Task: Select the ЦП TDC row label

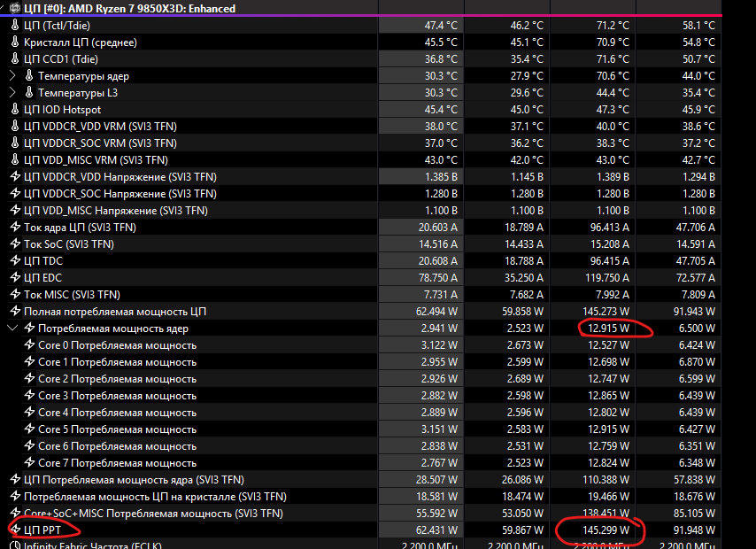Action: (43, 261)
